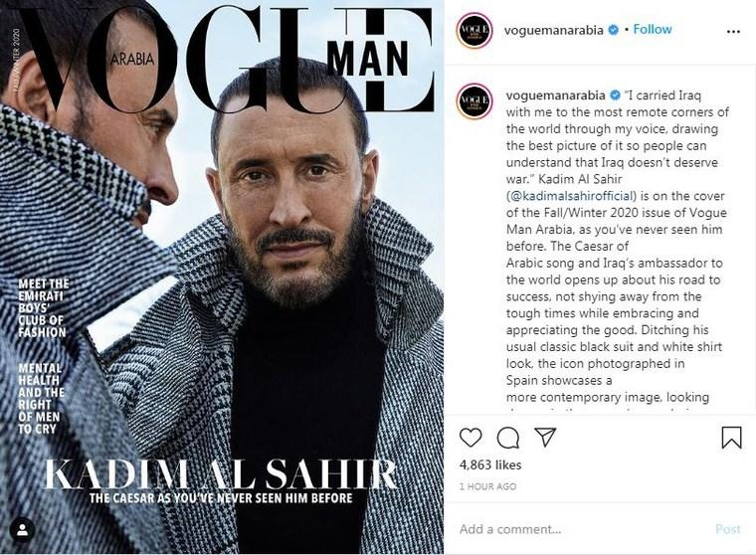Click the verified badge in header
The height and width of the screenshot is (555, 756).
(614, 30)
